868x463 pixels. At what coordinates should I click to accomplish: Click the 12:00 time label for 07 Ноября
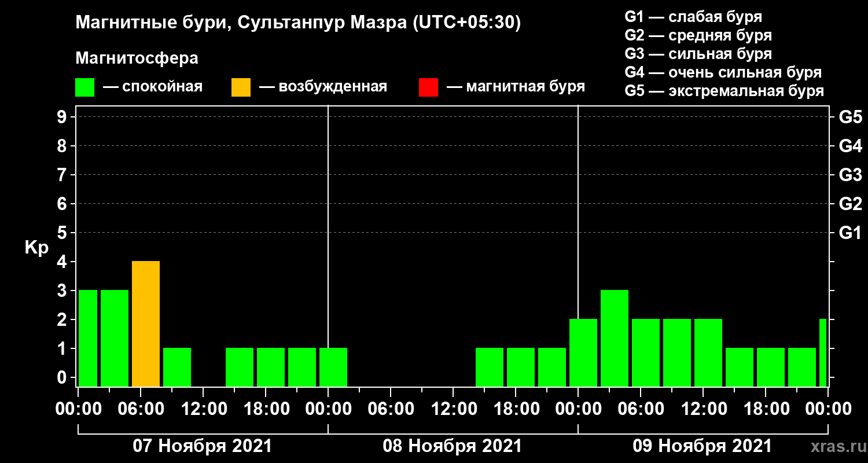tap(203, 409)
